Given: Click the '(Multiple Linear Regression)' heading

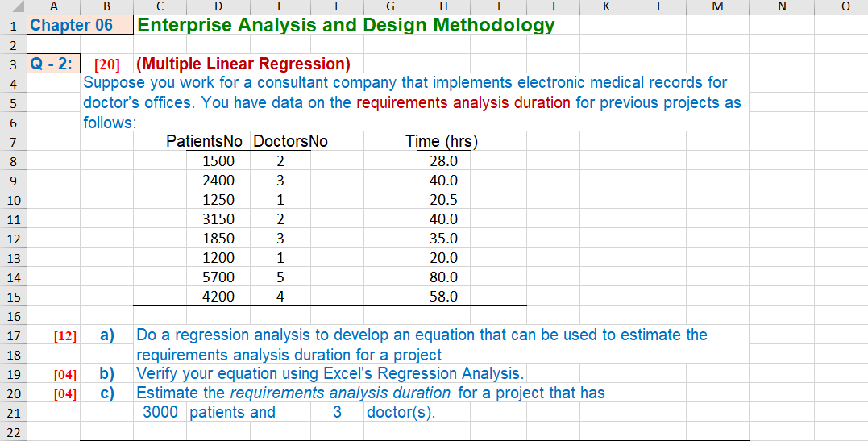Looking at the screenshot, I should [243, 64].
